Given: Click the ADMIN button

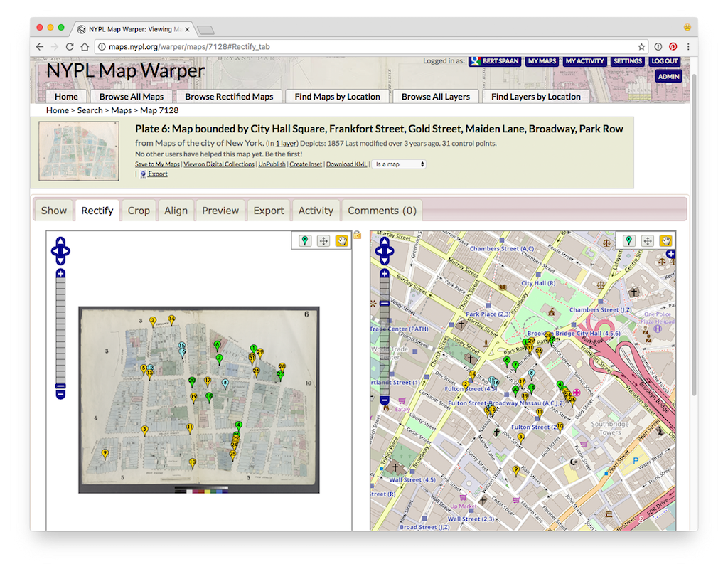Looking at the screenshot, I should pyautogui.click(x=668, y=76).
